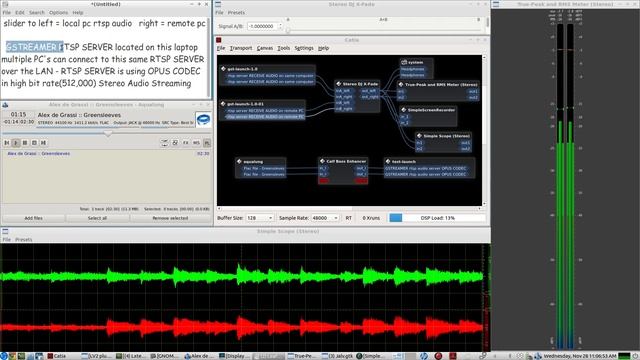The width and height of the screenshot is (640, 360).
Task: Open Buffer Size dropdown in Catia
Action: click(x=260, y=218)
